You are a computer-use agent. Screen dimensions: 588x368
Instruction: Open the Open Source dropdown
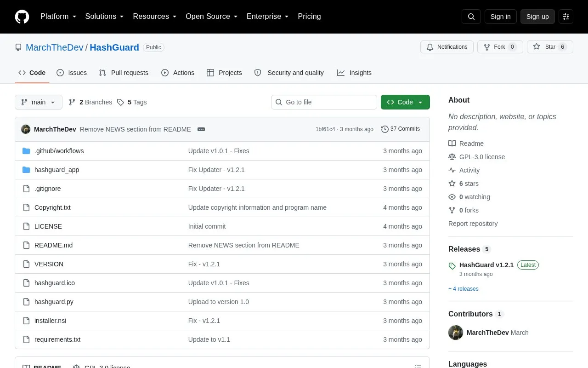click(x=212, y=17)
